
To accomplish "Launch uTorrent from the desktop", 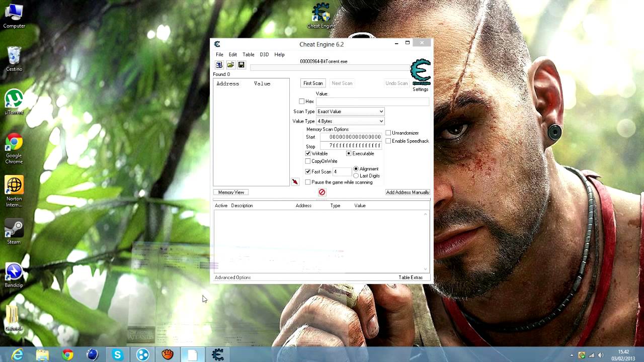I will pos(14,102).
